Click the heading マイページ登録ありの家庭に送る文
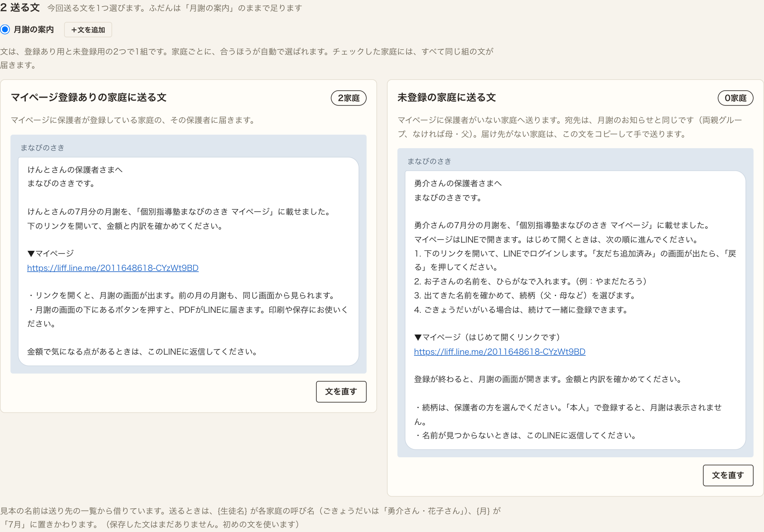The height and width of the screenshot is (532, 764). [x=89, y=98]
